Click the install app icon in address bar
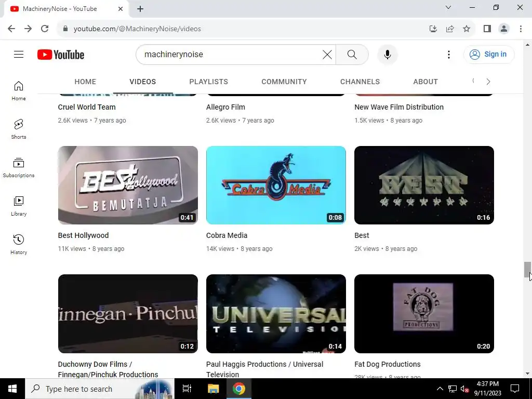 pos(433,29)
